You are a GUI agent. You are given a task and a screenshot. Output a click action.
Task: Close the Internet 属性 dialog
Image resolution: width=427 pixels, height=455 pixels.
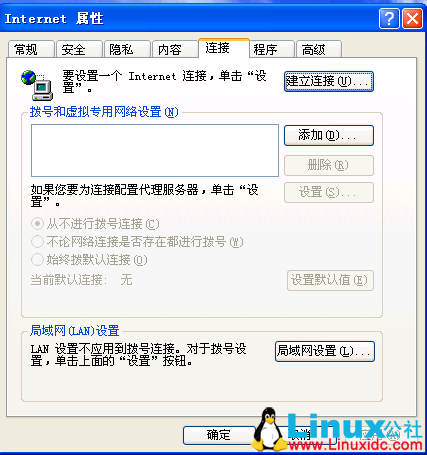click(x=412, y=19)
